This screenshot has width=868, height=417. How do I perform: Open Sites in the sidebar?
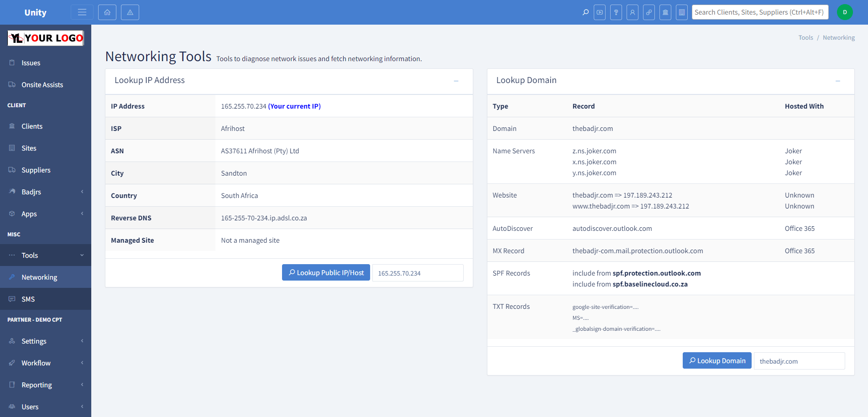(x=46, y=148)
